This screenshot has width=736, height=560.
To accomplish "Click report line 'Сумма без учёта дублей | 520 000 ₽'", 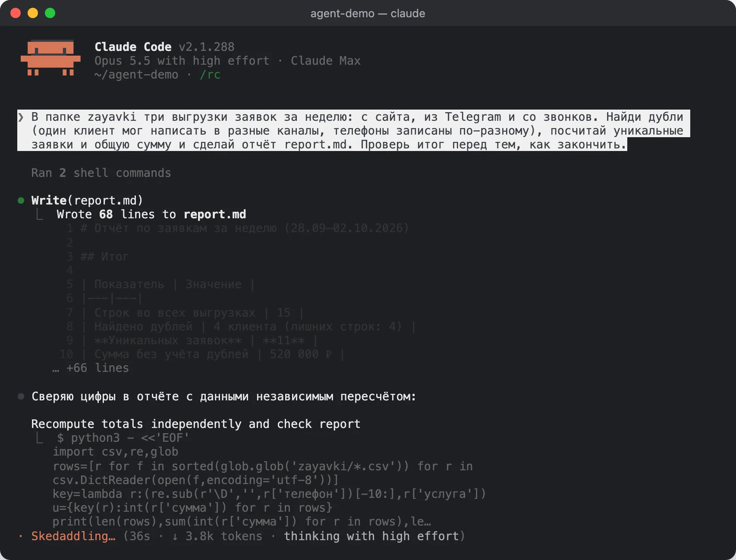I will pos(213,354).
